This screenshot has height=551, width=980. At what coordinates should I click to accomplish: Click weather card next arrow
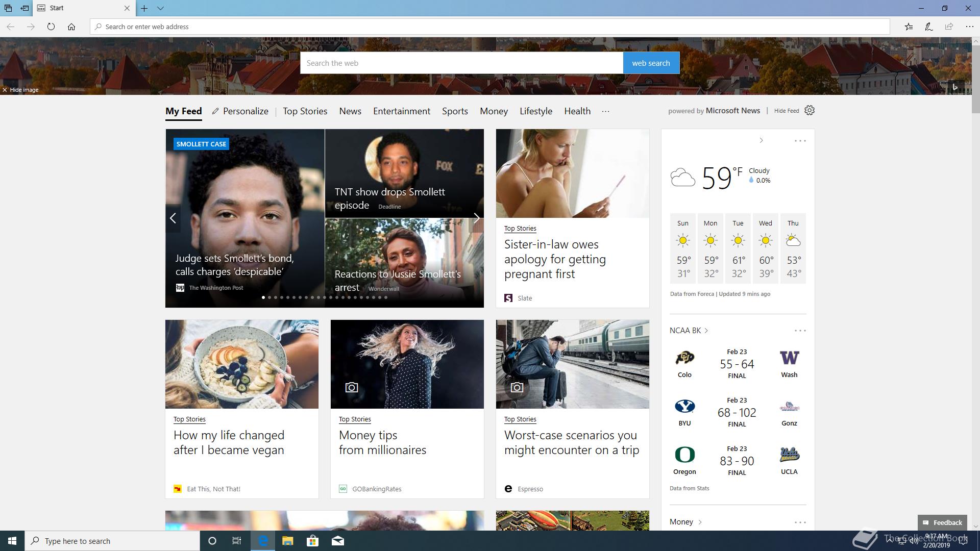pyautogui.click(x=761, y=140)
